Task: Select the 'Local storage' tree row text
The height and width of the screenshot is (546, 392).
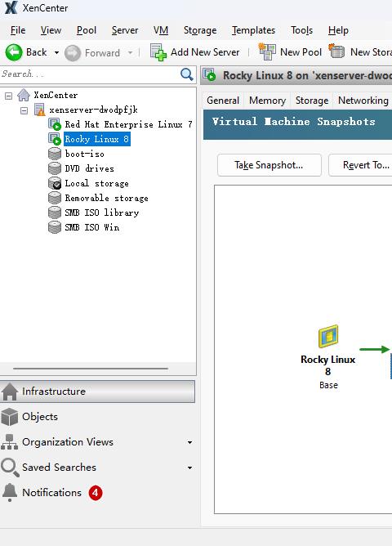Action: [x=96, y=183]
